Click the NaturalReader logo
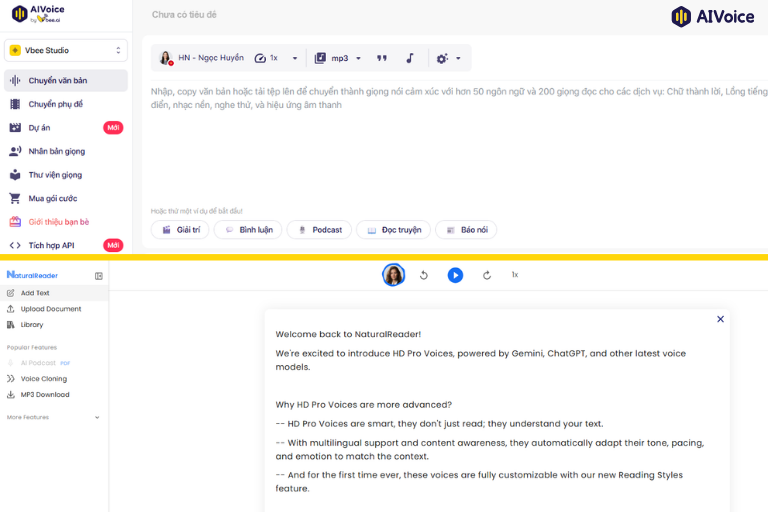This screenshot has width=768, height=512. [x=32, y=275]
